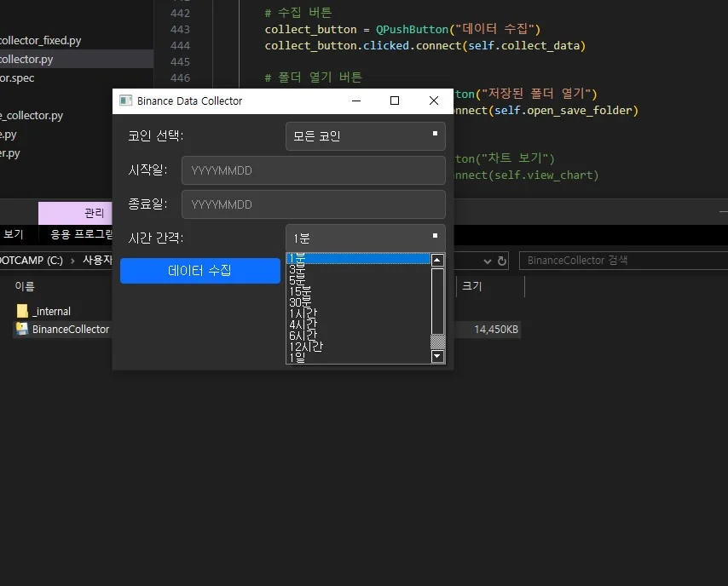The height and width of the screenshot is (586, 728).
Task: Open the _collector.py file in the editor sidebar
Action: pos(32,116)
